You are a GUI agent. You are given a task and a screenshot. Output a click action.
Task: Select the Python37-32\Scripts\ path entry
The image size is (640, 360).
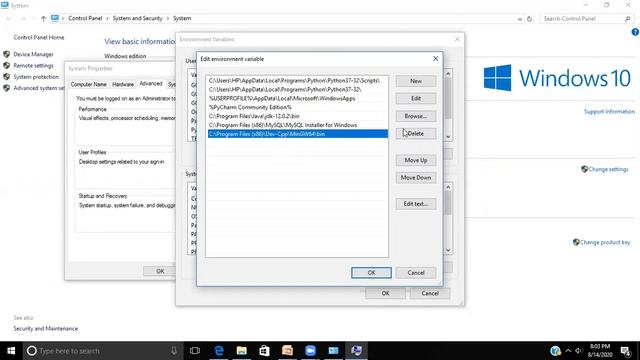pyautogui.click(x=298, y=81)
